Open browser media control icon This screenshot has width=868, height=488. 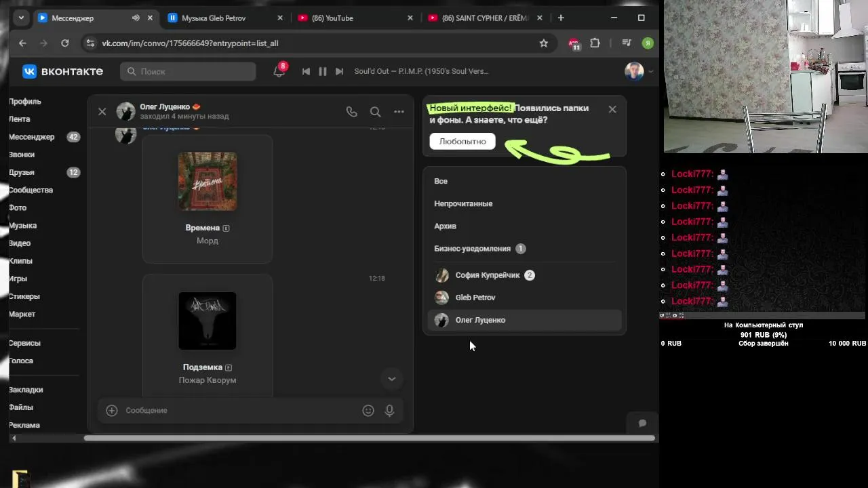(627, 43)
